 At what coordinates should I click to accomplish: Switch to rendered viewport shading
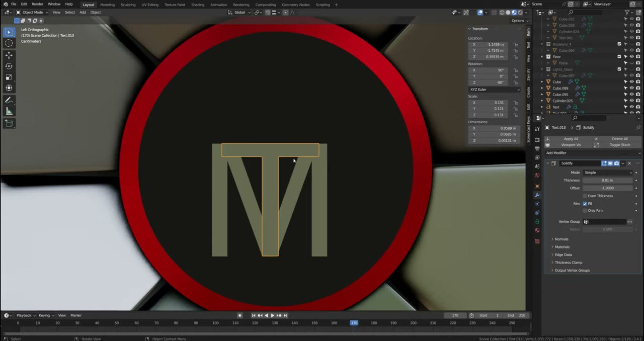pyautogui.click(x=520, y=13)
